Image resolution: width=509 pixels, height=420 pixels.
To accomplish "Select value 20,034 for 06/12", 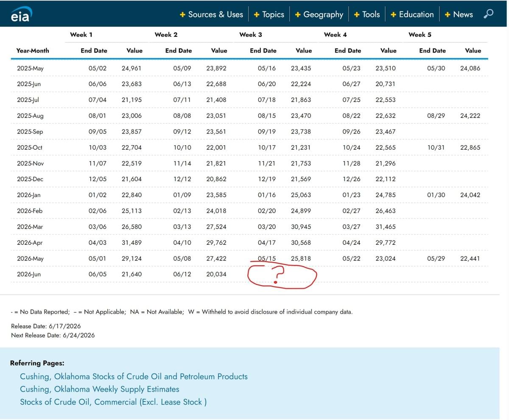I will (216, 274).
